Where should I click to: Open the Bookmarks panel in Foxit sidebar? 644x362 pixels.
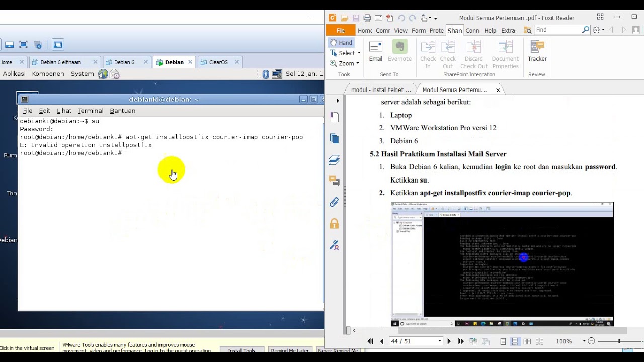[x=334, y=117]
